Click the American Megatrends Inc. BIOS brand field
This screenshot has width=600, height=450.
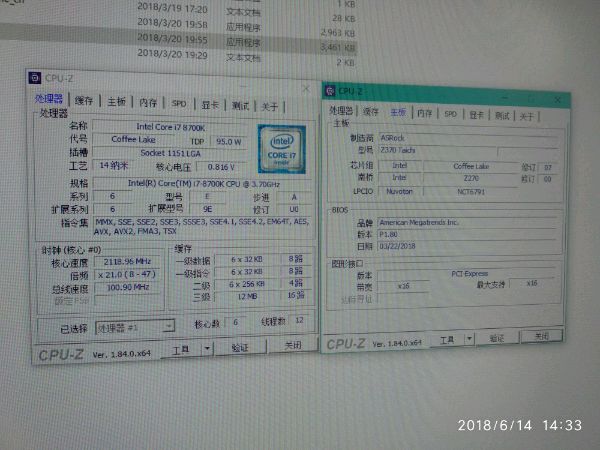[x=467, y=222]
